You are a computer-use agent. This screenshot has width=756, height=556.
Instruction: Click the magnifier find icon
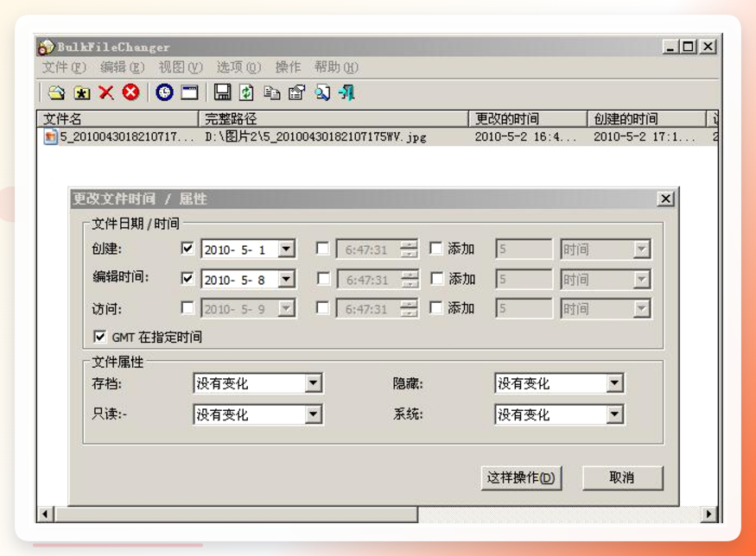322,92
